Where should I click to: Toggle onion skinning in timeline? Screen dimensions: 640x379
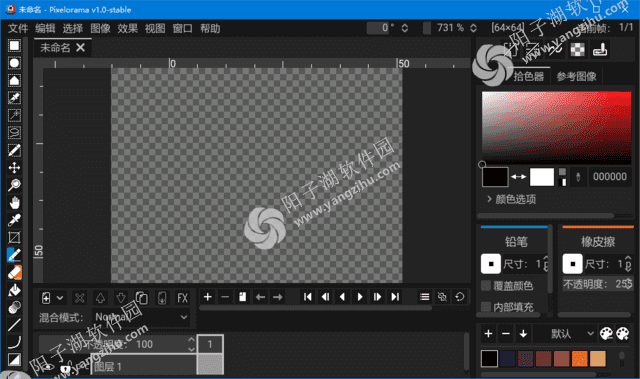coord(442,297)
